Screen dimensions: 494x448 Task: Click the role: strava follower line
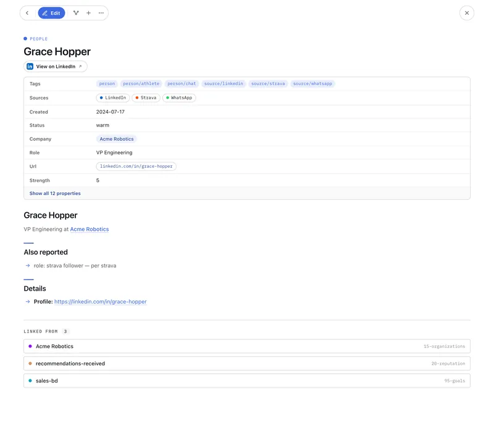pos(75,266)
